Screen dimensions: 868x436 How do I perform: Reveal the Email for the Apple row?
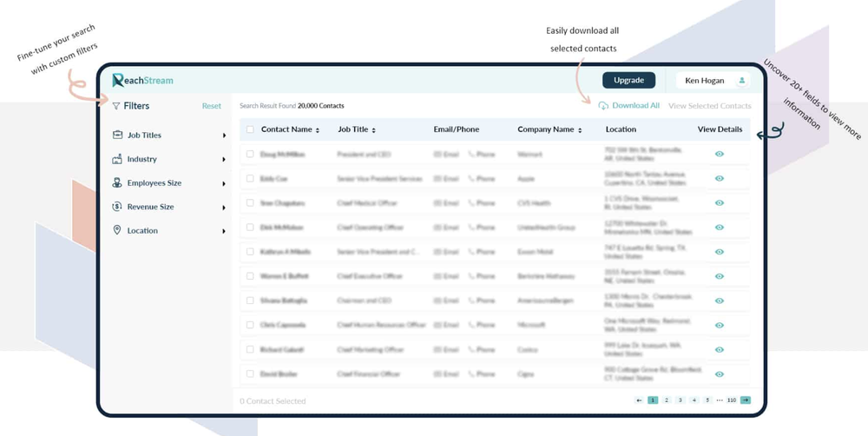point(446,178)
